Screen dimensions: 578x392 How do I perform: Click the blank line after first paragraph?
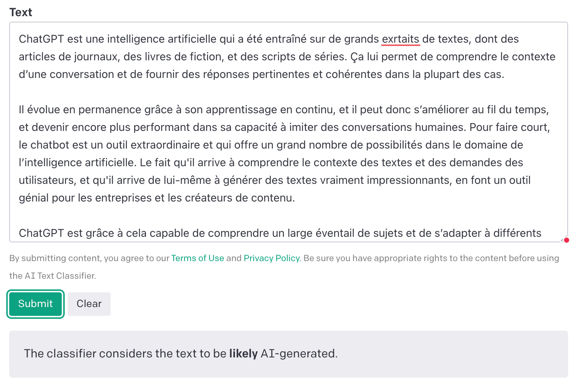click(x=289, y=92)
